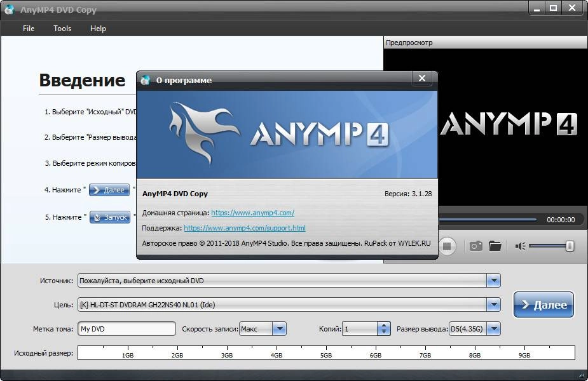Screen dimensions: 588x381
Task: Click the small Далее button in step 4
Action: 109,190
